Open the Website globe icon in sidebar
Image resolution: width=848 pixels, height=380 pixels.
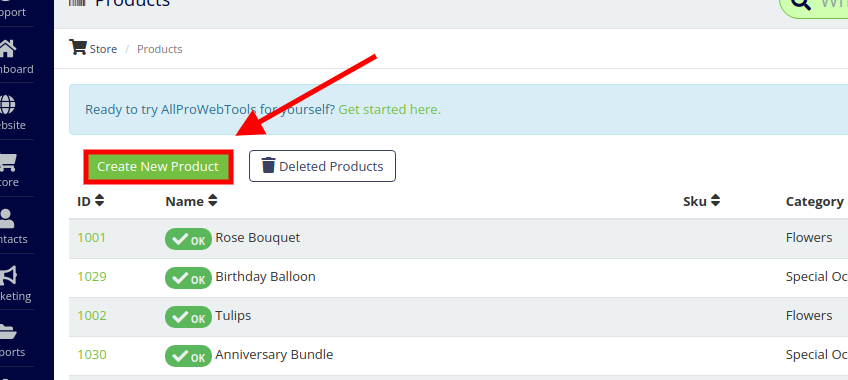pyautogui.click(x=7, y=104)
